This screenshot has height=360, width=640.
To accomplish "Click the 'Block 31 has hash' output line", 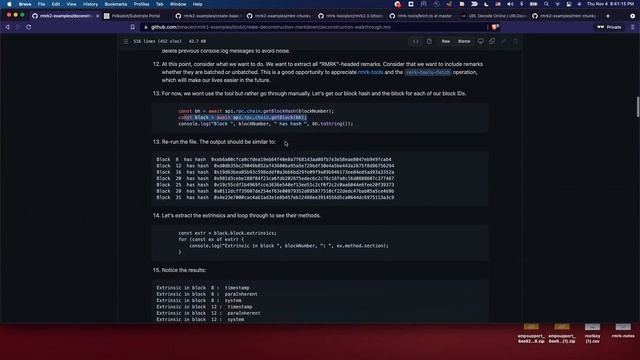I will point(275,198).
